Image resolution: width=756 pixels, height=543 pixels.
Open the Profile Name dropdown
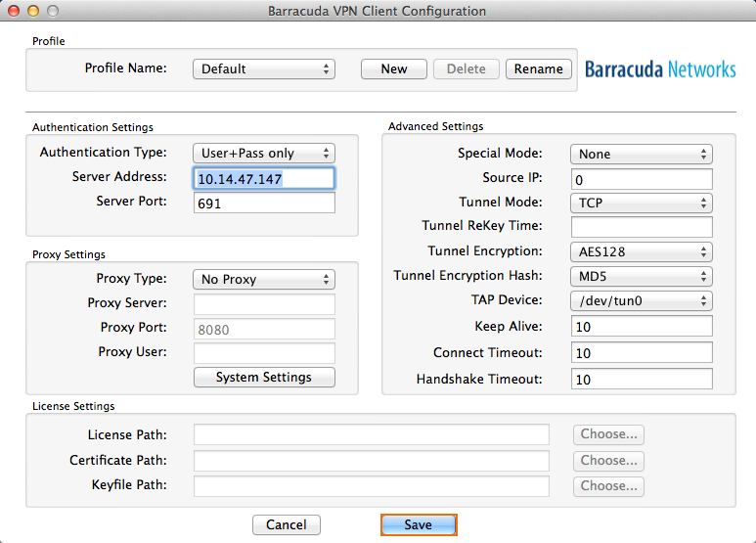click(264, 68)
